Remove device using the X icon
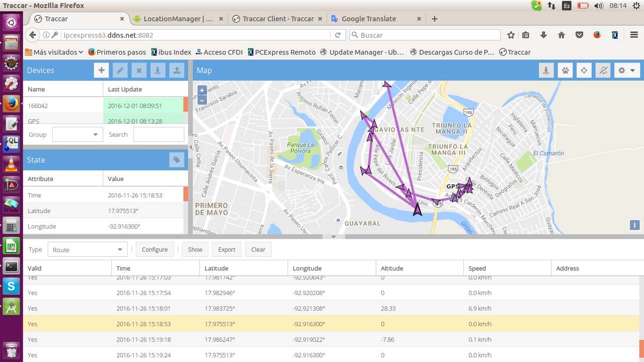Screen dimensions: 644x362 point(139,70)
